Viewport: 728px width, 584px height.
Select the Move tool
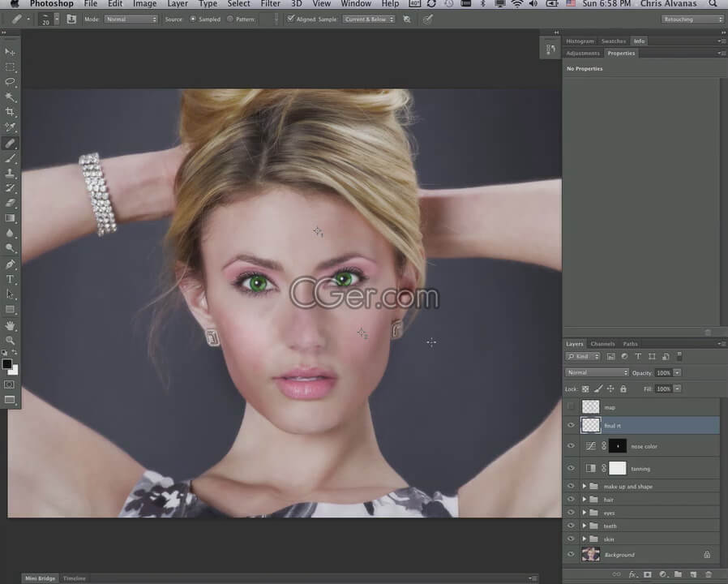[x=10, y=52]
